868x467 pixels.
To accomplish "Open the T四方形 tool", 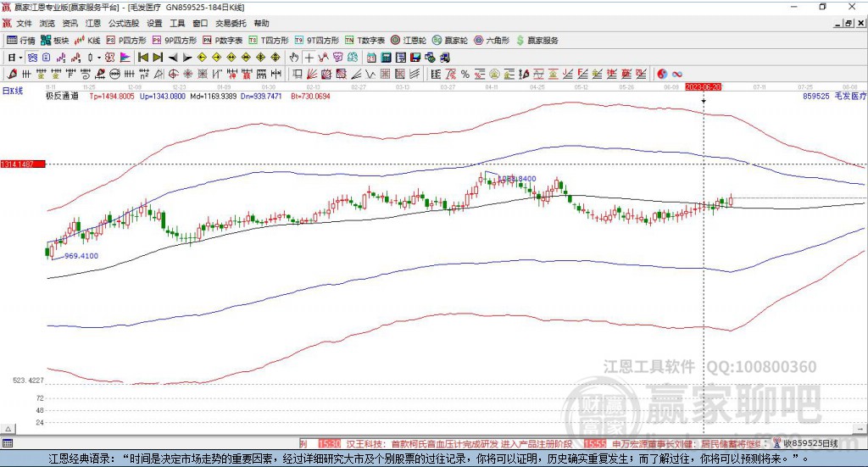I will pos(269,41).
